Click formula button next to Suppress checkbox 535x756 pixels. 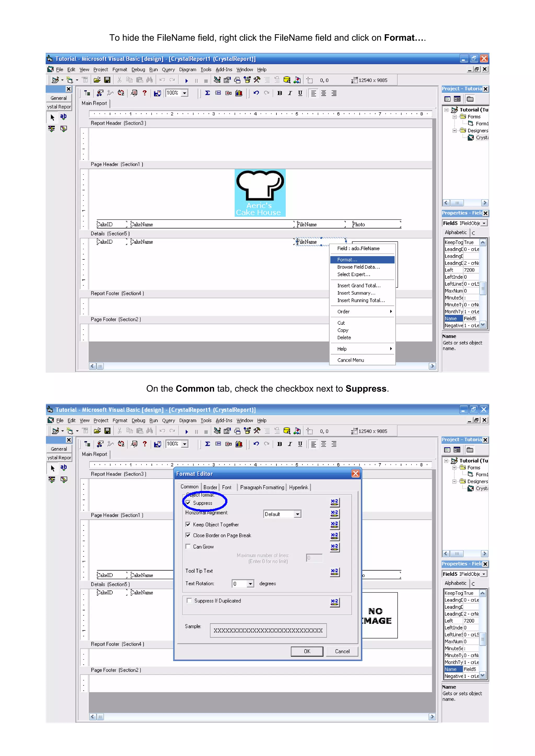pyautogui.click(x=334, y=502)
